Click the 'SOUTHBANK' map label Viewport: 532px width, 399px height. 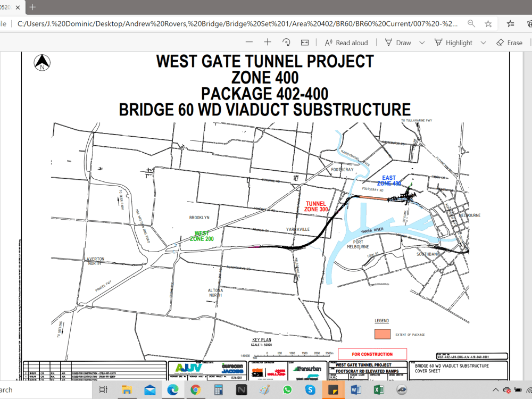tap(428, 254)
